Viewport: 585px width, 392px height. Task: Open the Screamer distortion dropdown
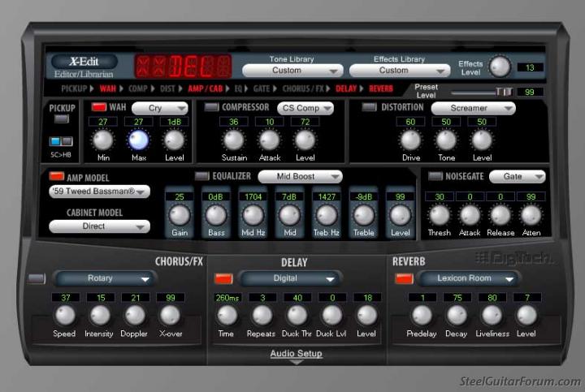coord(474,108)
